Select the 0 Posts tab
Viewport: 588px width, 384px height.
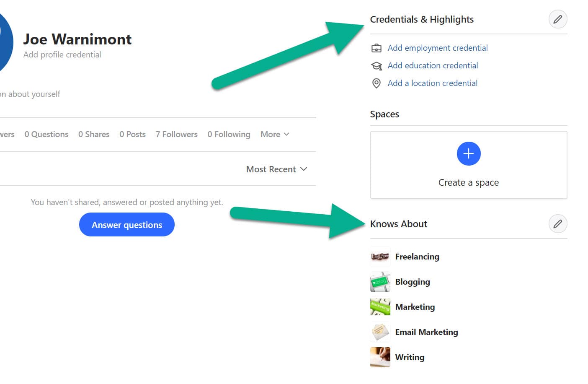(x=132, y=134)
